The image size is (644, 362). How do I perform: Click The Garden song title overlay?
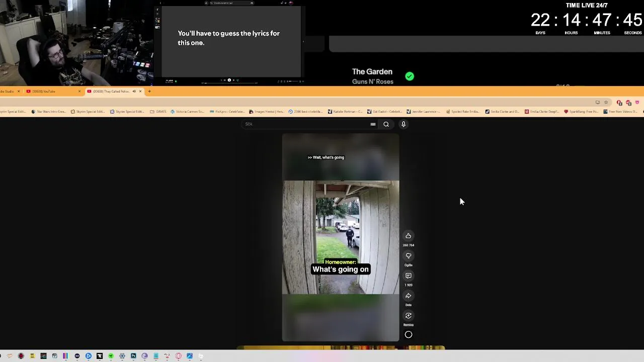click(372, 72)
